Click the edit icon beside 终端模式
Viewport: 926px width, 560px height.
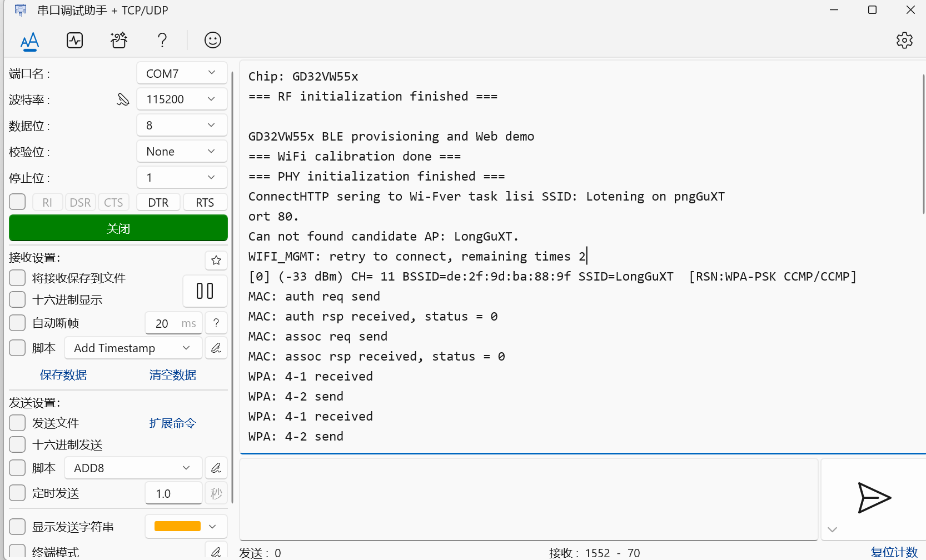coord(216,552)
